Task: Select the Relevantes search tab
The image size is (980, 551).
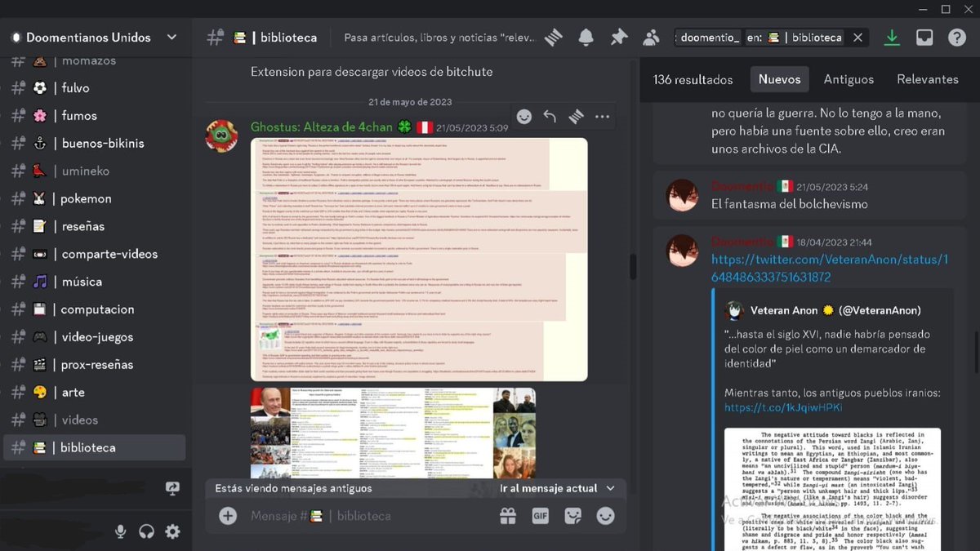Action: [x=928, y=79]
